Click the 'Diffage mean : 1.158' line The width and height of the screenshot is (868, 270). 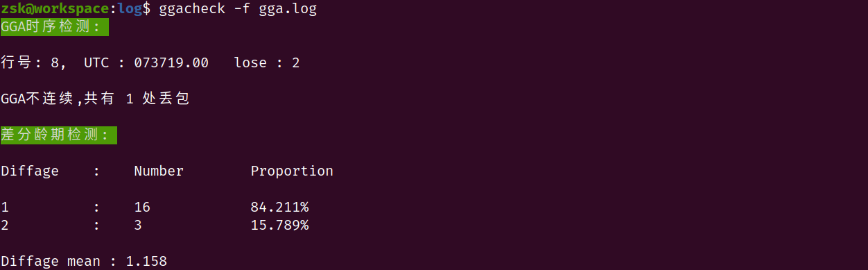(x=84, y=262)
